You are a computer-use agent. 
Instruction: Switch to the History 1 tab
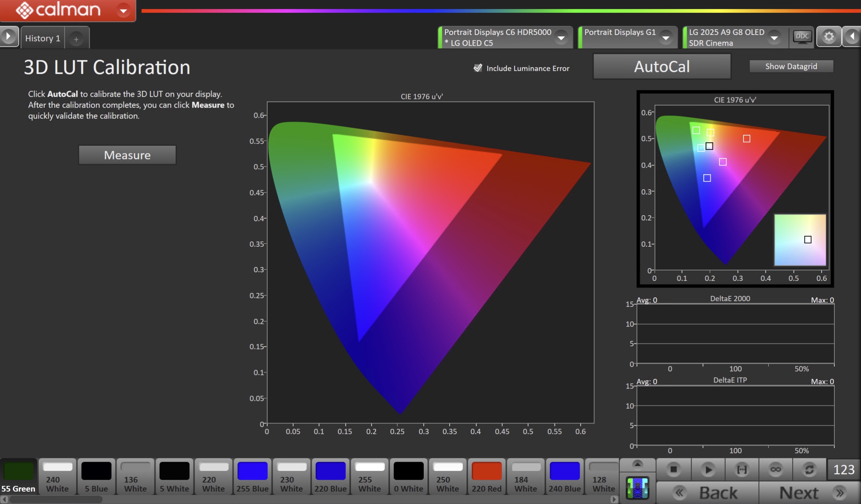pyautogui.click(x=42, y=38)
